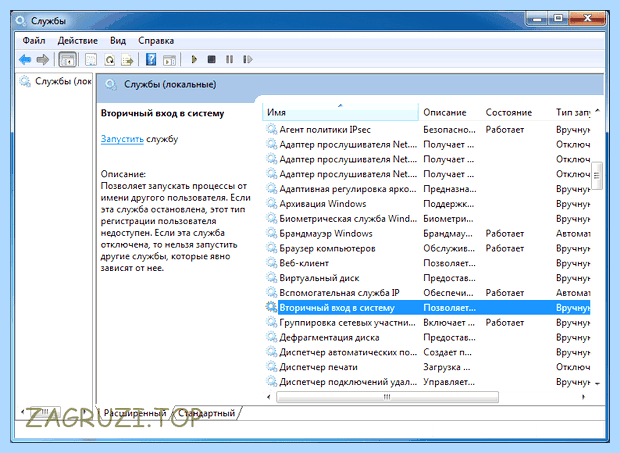Click the Pause service icon
Screen dimensions: 620x453
click(x=229, y=59)
